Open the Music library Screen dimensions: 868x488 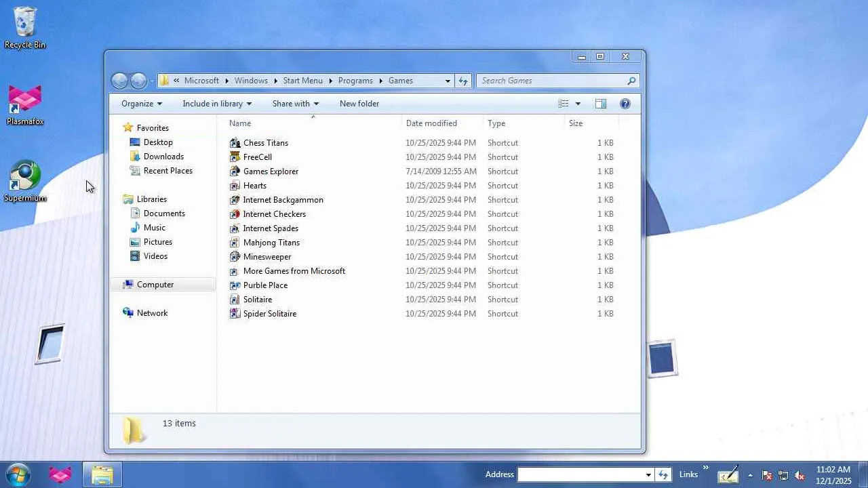(x=154, y=228)
